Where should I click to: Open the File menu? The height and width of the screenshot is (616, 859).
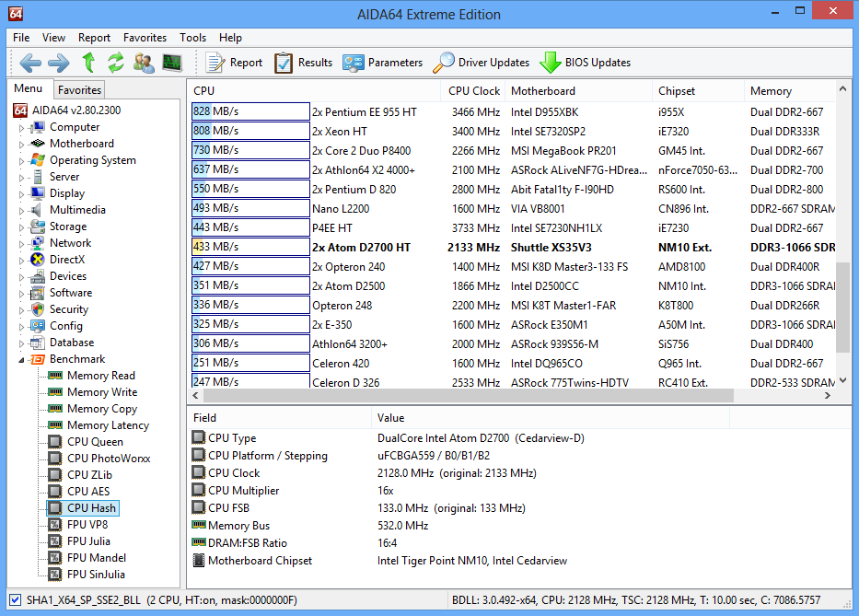point(21,38)
